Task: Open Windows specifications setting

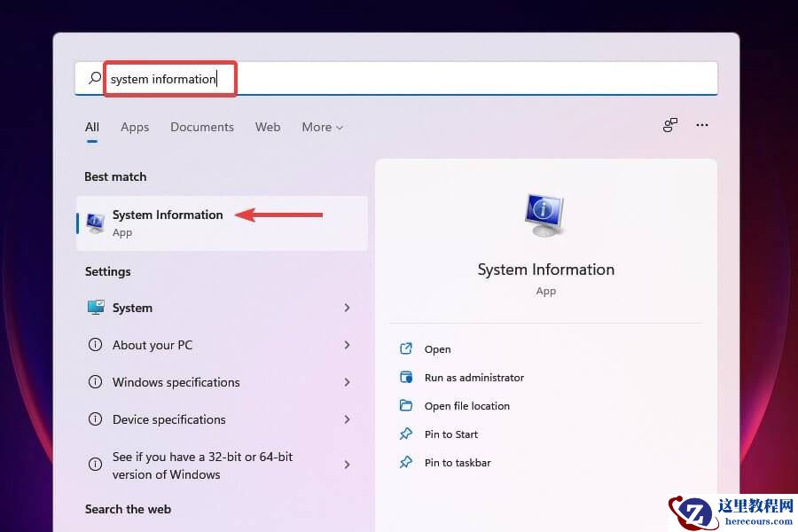Action: click(222, 382)
